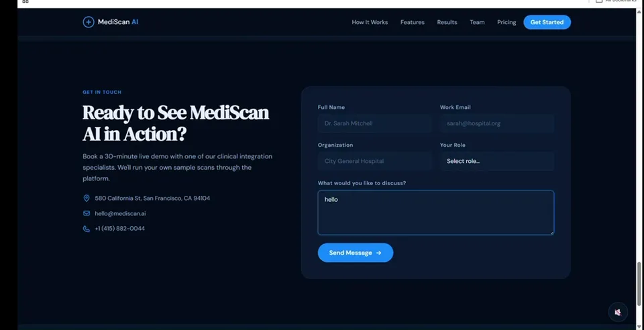Open Pricing from the navbar

[x=506, y=22]
